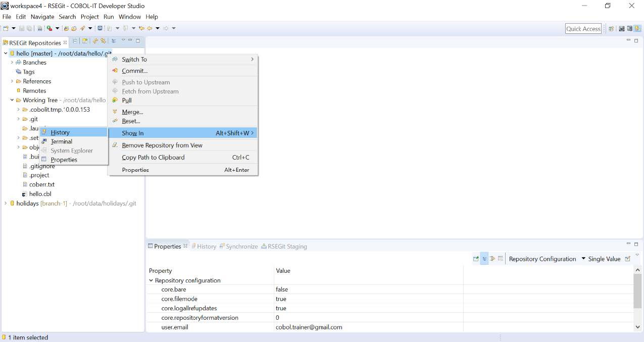The height and width of the screenshot is (342, 644).
Task: Expand the holidays repository node
Action: [5, 204]
